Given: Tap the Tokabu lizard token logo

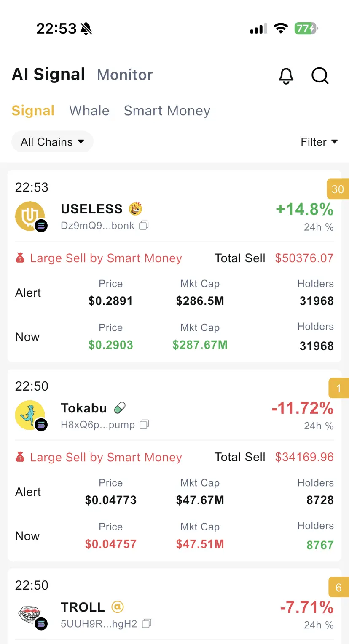Looking at the screenshot, I should [x=30, y=415].
